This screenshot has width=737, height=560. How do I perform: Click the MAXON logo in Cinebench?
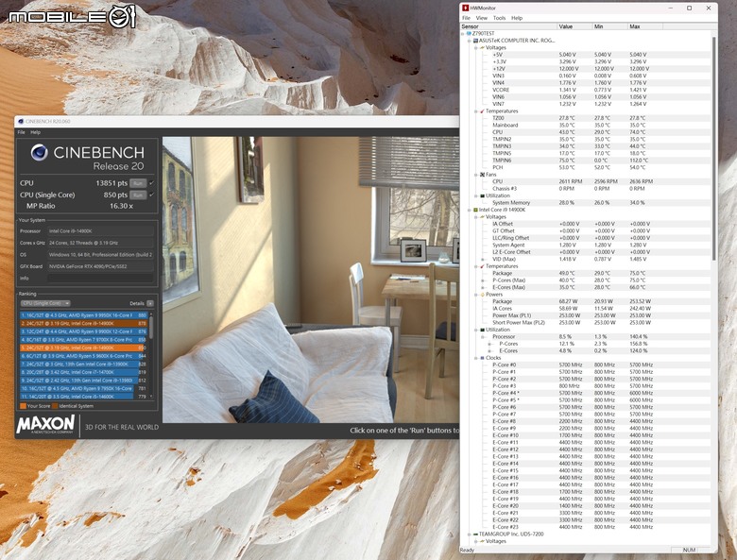pyautogui.click(x=45, y=424)
